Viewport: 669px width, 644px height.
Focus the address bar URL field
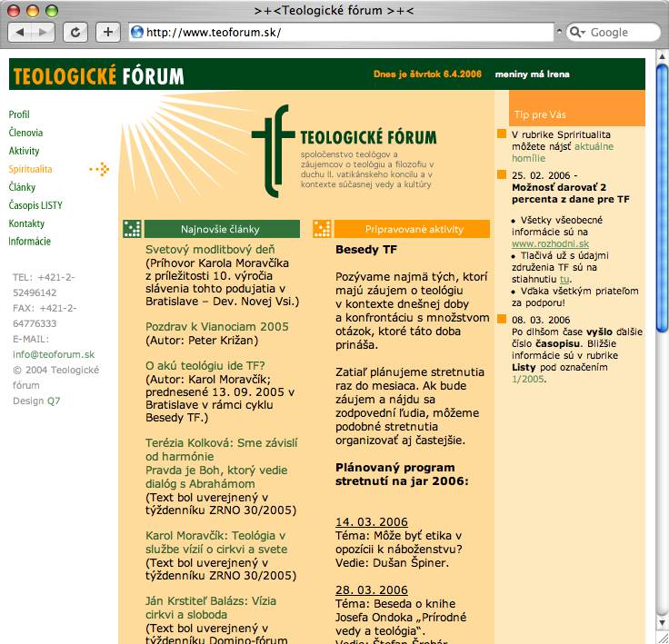tap(342, 32)
